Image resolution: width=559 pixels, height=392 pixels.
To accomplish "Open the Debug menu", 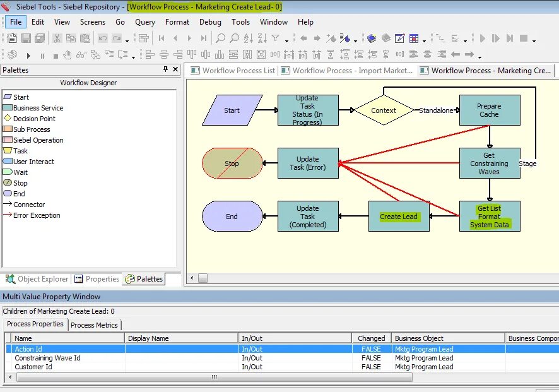I will (210, 22).
